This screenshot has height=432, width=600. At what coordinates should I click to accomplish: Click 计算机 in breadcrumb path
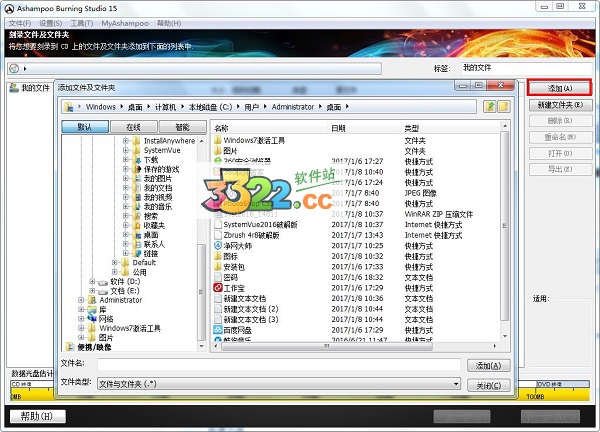click(x=165, y=107)
